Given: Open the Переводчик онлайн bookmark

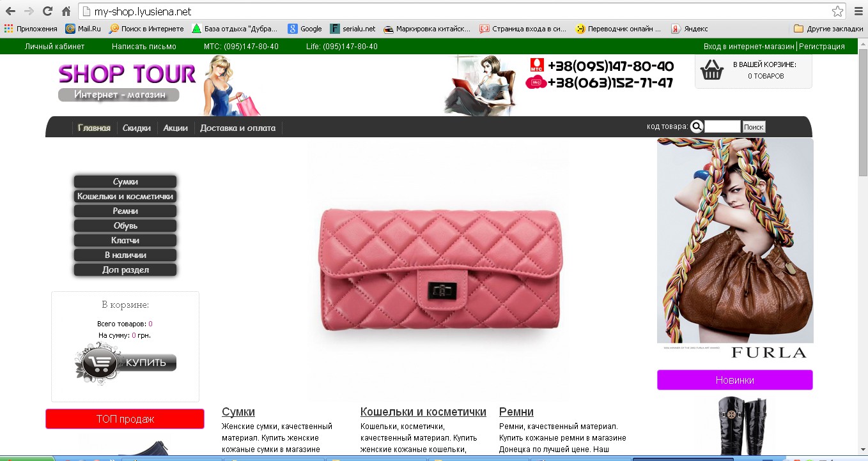Looking at the screenshot, I should click(618, 29).
